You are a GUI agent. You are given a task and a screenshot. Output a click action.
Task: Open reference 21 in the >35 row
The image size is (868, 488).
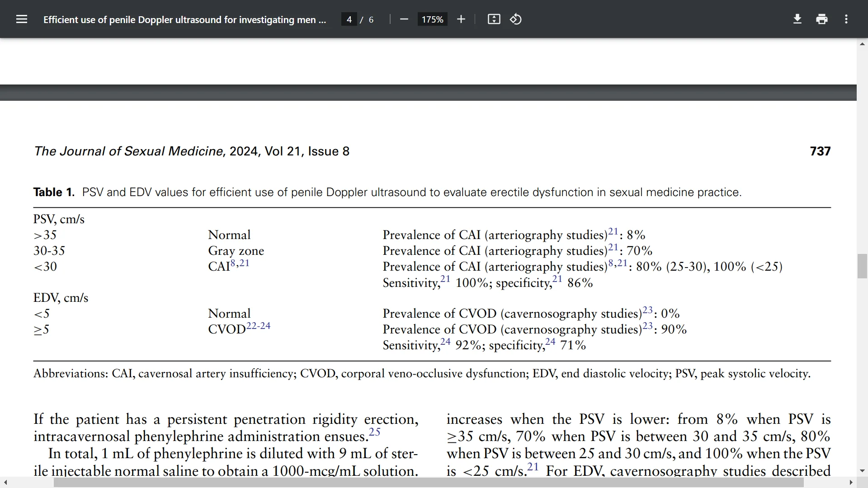click(x=613, y=231)
